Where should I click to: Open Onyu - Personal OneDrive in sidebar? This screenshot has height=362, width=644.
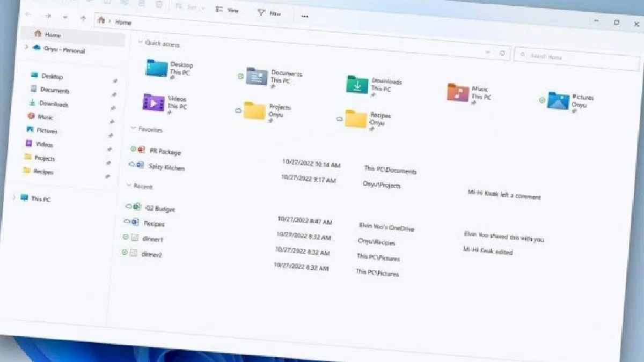[60, 49]
